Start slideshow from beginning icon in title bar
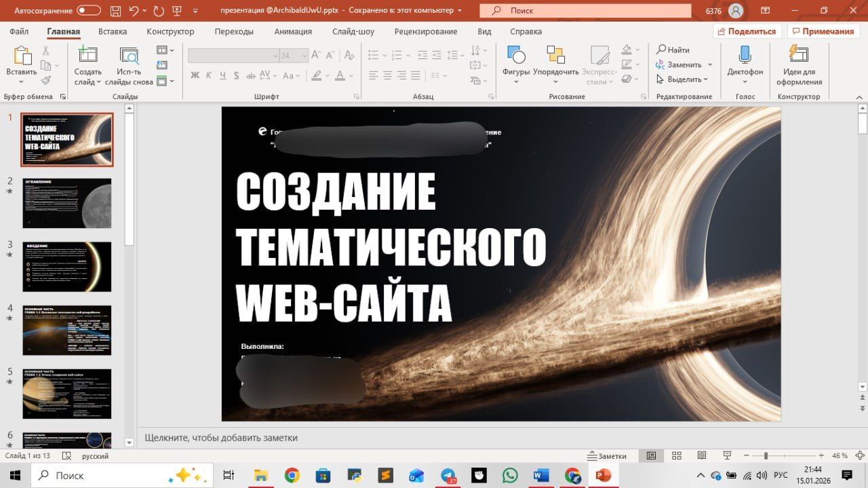This screenshot has height=488, width=868. (178, 10)
